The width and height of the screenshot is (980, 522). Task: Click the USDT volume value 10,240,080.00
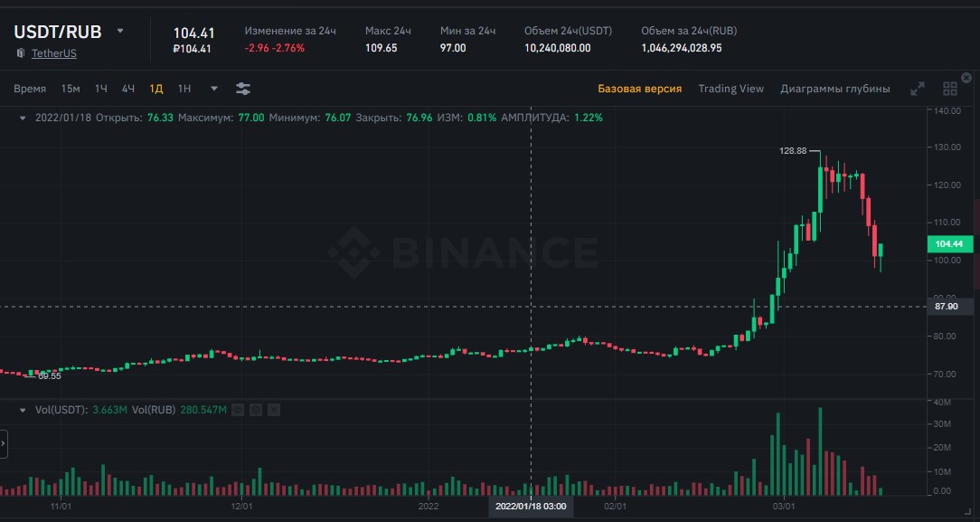pyautogui.click(x=558, y=48)
